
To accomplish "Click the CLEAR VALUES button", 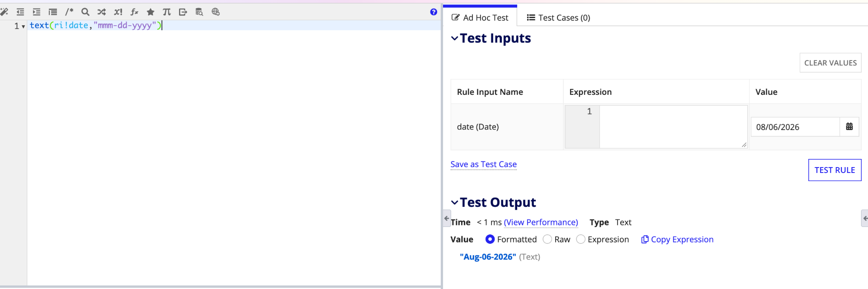I will [830, 63].
